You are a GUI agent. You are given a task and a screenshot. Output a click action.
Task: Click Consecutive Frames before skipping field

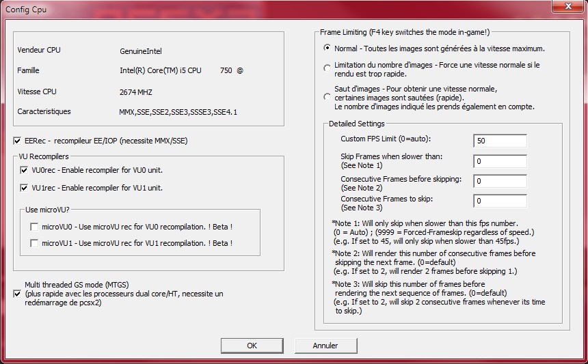tap(500, 181)
